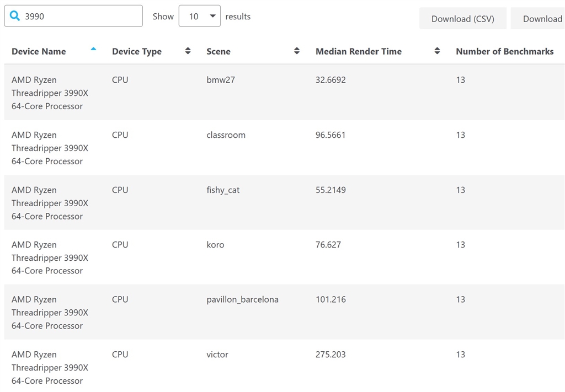Image resolution: width=565 pixels, height=392 pixels.
Task: Click the Median Render Time sort arrows
Action: (x=437, y=51)
